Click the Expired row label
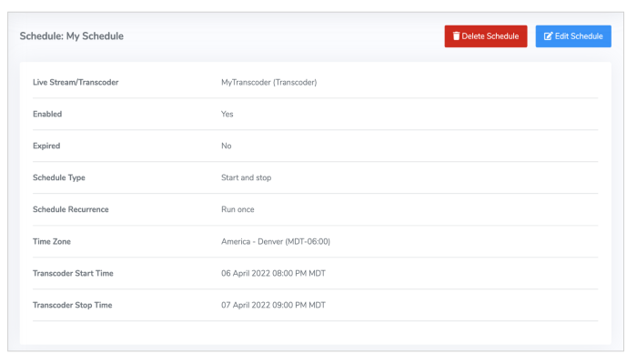This screenshot has height=364, width=637. pos(46,146)
